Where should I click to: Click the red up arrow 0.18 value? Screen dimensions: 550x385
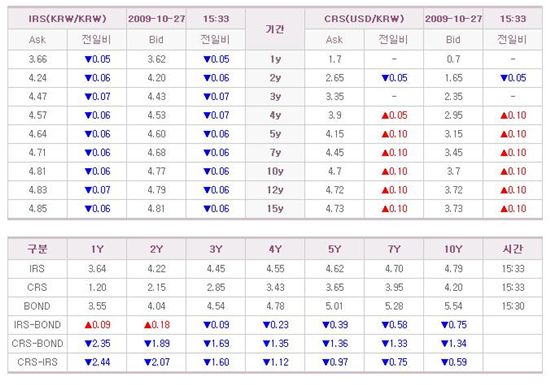157,325
